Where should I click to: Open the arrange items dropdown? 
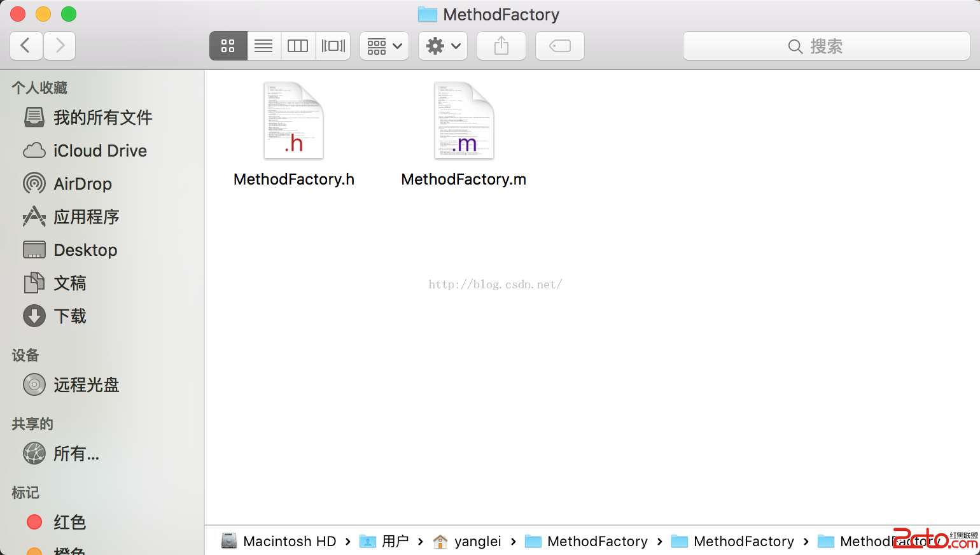click(384, 46)
